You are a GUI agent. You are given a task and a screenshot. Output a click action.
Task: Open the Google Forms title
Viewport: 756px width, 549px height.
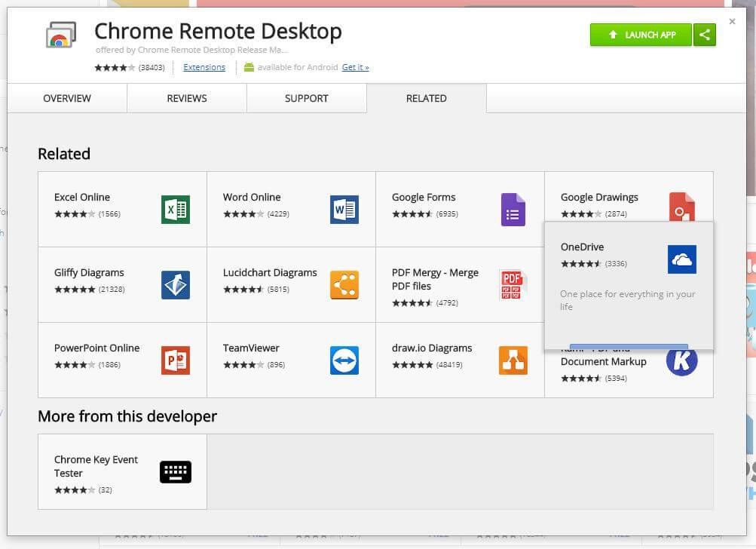(424, 197)
